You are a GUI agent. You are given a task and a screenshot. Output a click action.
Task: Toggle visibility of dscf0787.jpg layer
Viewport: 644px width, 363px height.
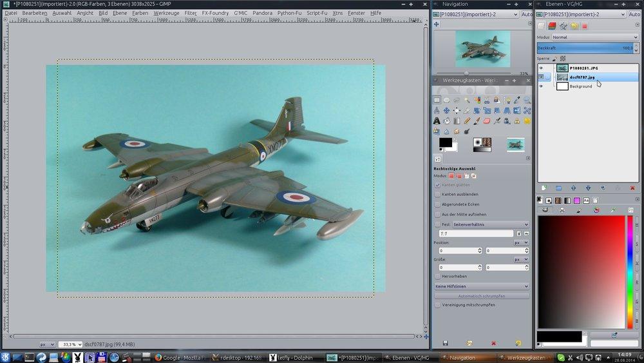tap(541, 77)
